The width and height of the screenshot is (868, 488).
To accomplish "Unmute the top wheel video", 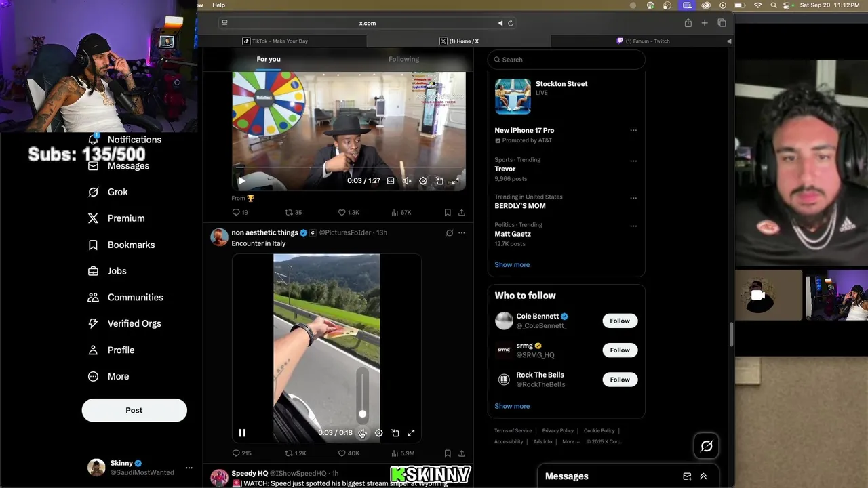I will (x=407, y=181).
